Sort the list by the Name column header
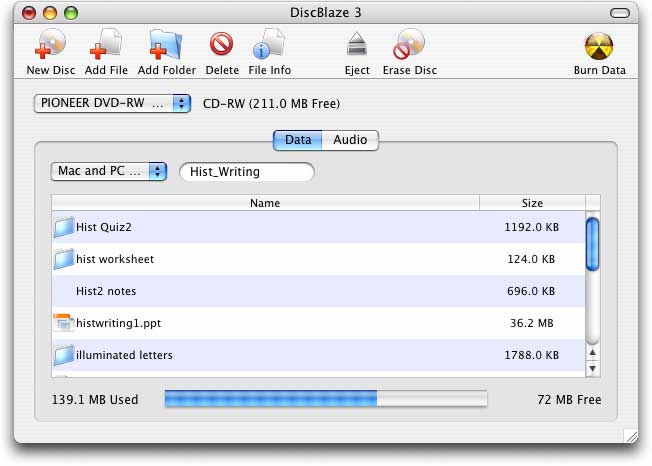The image size is (652, 466). pyautogui.click(x=265, y=203)
